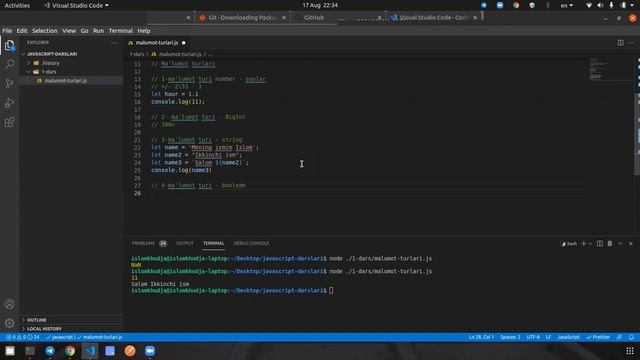Select JavaScript language mode
This screenshot has height=360, width=640.
click(569, 337)
